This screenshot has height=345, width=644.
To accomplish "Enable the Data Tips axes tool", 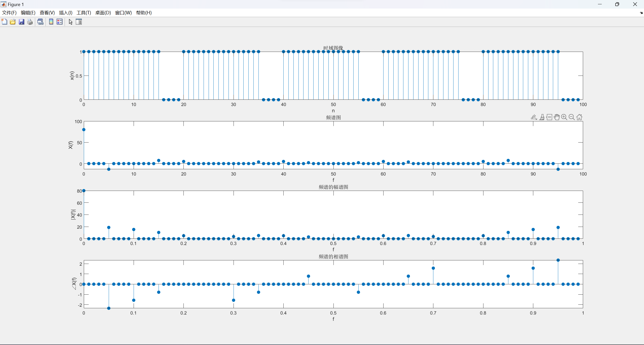I will click(x=549, y=117).
